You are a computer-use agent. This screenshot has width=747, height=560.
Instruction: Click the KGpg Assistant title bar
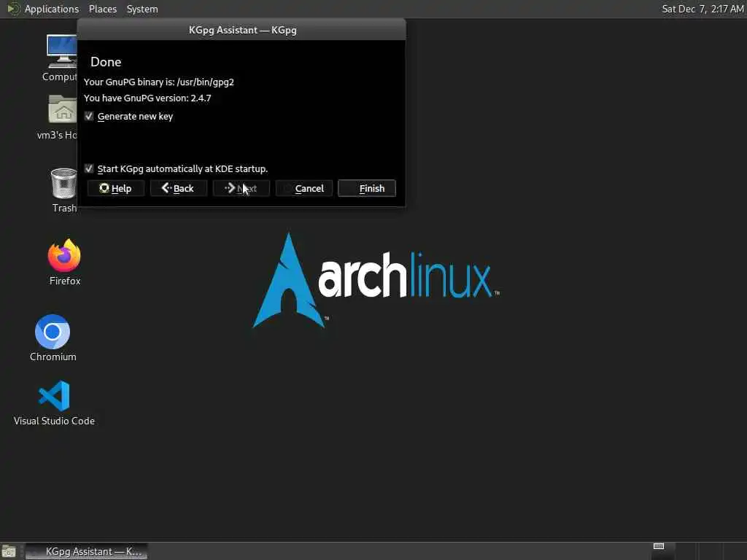[242, 30]
